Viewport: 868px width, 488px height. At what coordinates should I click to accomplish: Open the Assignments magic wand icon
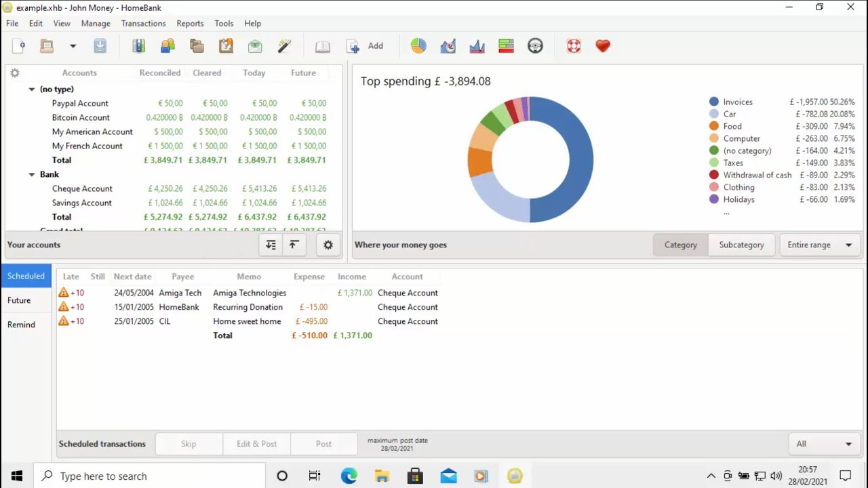coord(284,46)
